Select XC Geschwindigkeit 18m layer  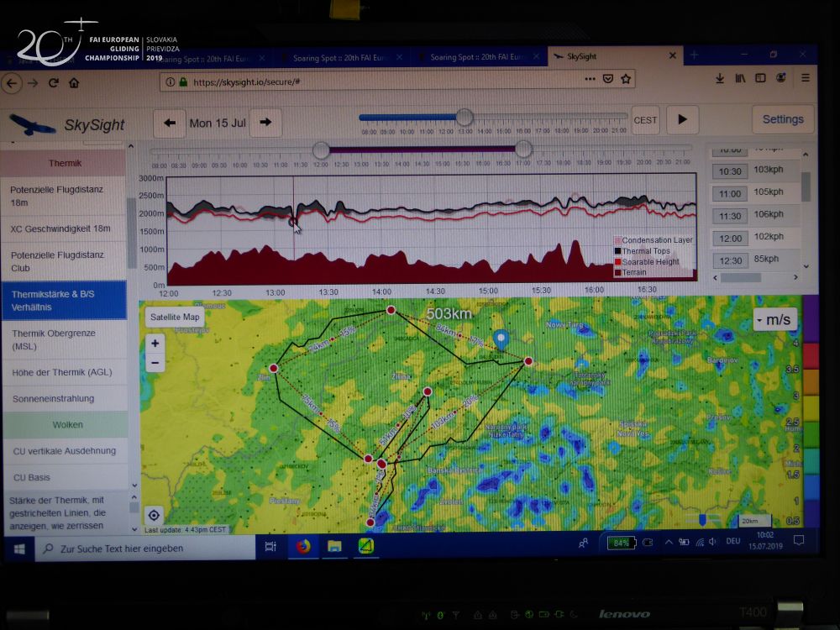[x=64, y=228]
